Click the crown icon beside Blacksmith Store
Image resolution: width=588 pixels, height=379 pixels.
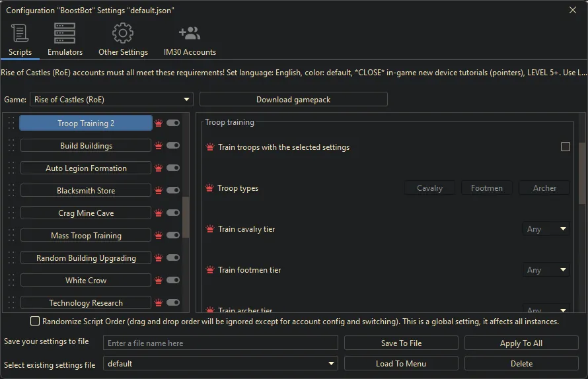click(159, 190)
